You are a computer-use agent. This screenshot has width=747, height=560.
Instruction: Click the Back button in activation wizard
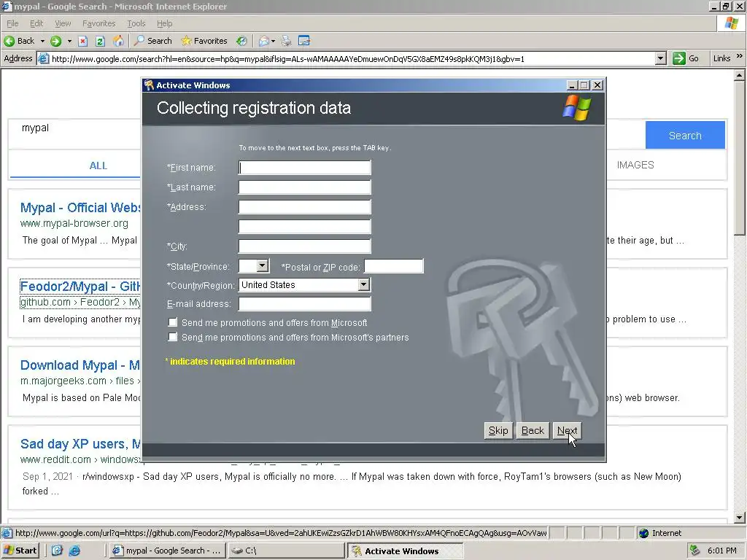tap(533, 430)
